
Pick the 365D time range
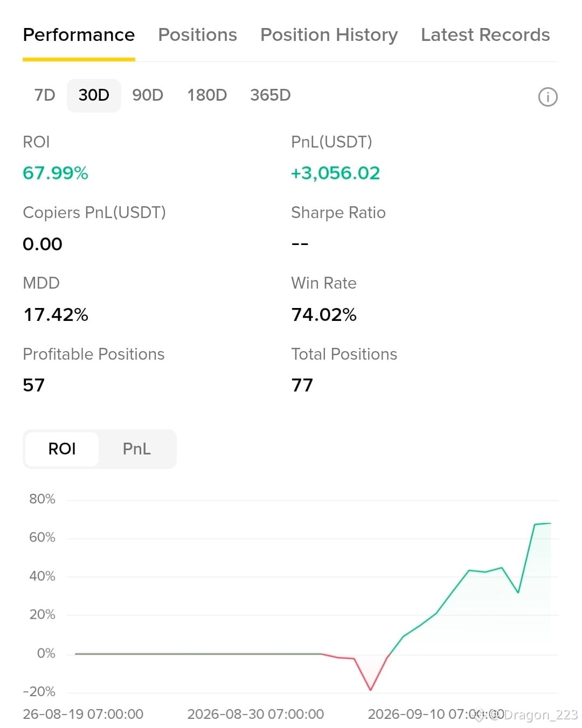click(x=271, y=95)
